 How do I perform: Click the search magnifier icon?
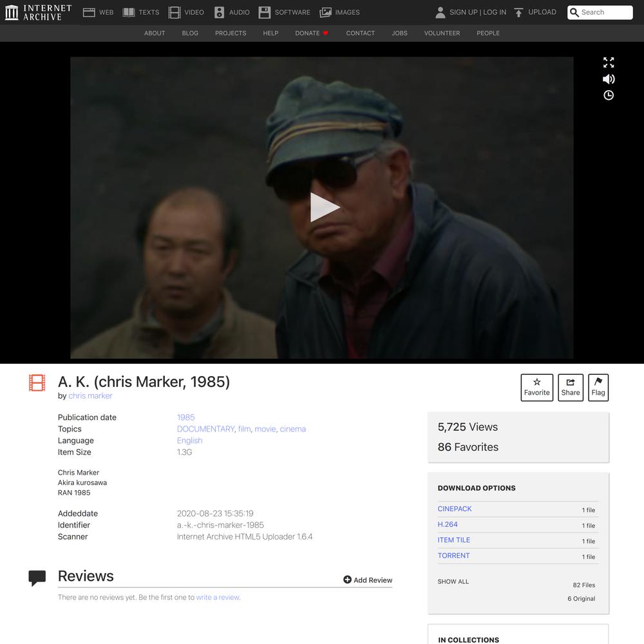point(574,12)
